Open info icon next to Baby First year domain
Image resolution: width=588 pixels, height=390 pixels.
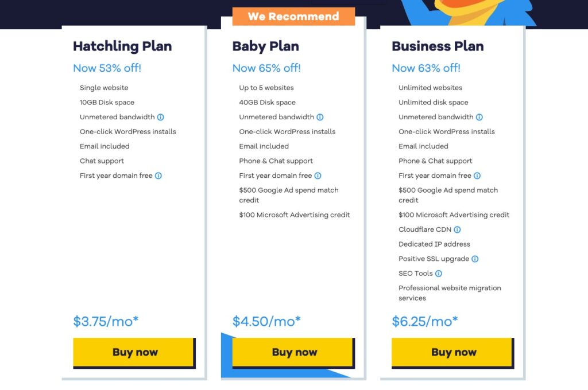coord(318,175)
